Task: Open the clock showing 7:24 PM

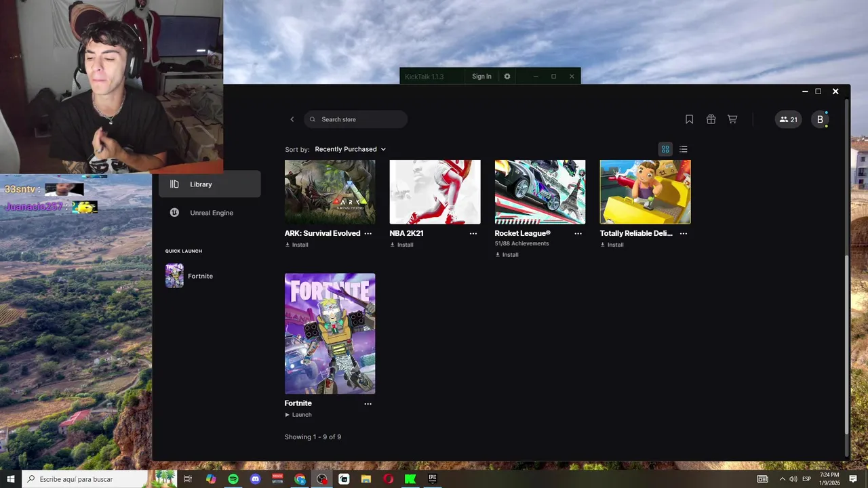Action: (829, 479)
